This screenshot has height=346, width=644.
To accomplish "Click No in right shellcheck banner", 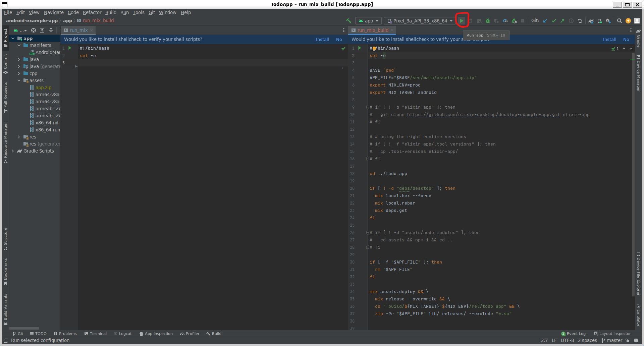I will point(626,39).
